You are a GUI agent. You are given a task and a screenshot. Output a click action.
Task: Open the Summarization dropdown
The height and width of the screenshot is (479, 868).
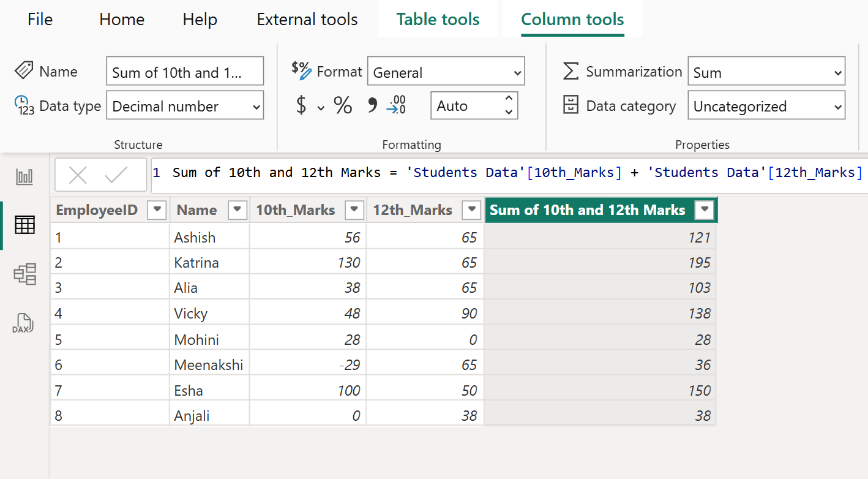[x=766, y=72]
